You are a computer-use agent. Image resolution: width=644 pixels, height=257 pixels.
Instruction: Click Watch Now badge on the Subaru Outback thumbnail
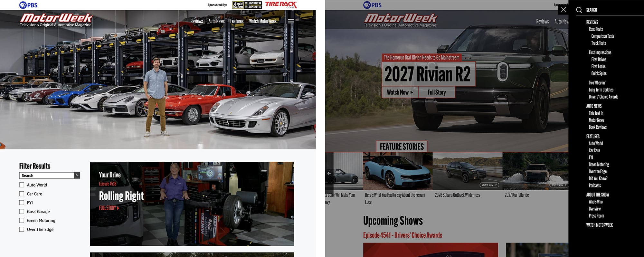pyautogui.click(x=489, y=185)
